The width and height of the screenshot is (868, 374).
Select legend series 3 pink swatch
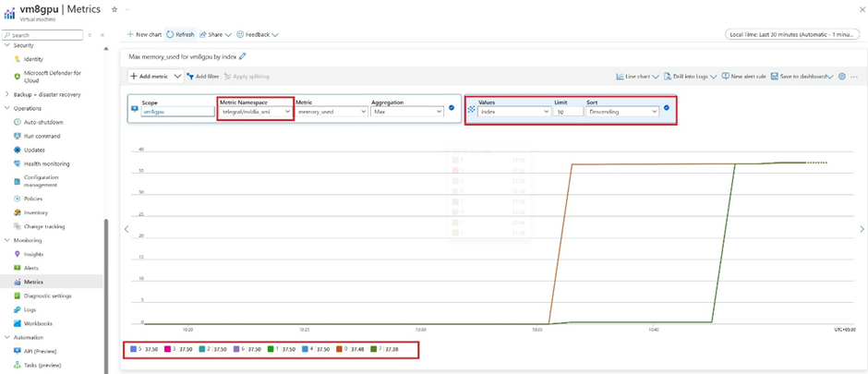coord(168,349)
